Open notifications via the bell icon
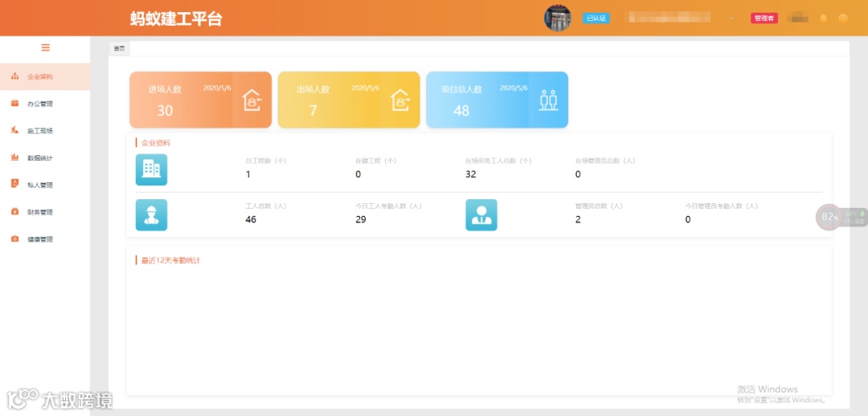868x416 pixels. [823, 18]
